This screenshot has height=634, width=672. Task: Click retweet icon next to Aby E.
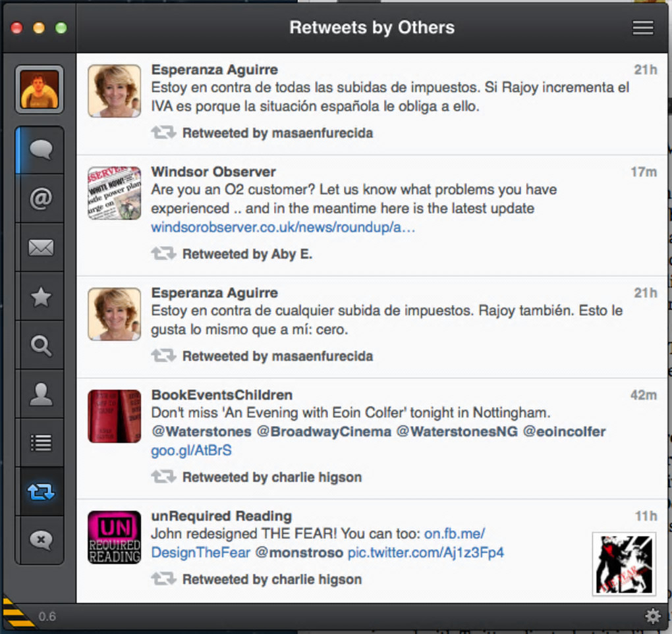pos(163,253)
